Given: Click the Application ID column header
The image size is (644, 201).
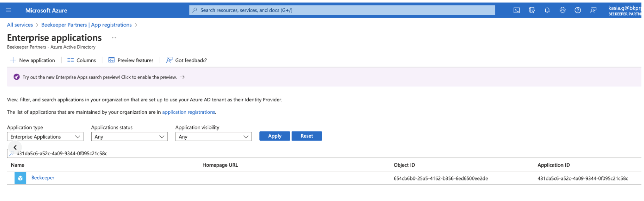Looking at the screenshot, I should click(554, 165).
